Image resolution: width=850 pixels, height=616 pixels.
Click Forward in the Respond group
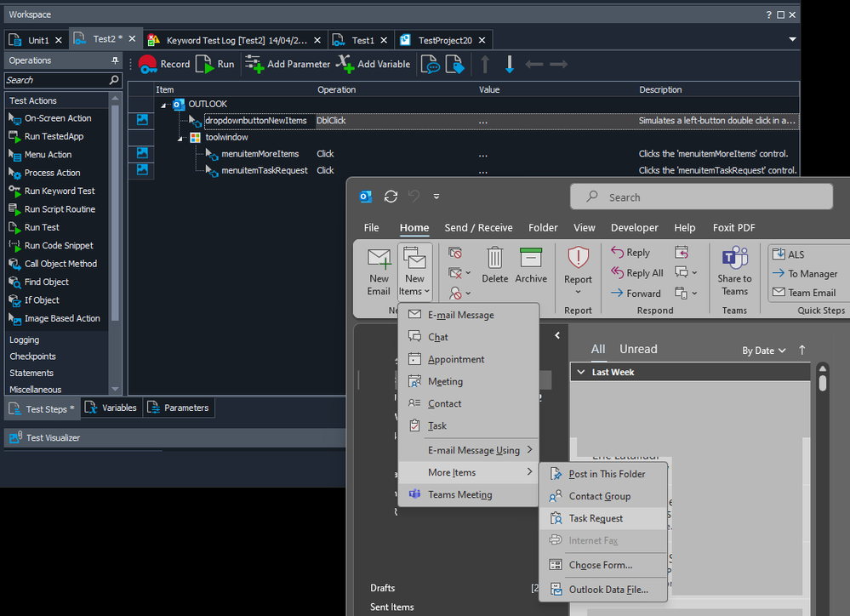pyautogui.click(x=636, y=294)
